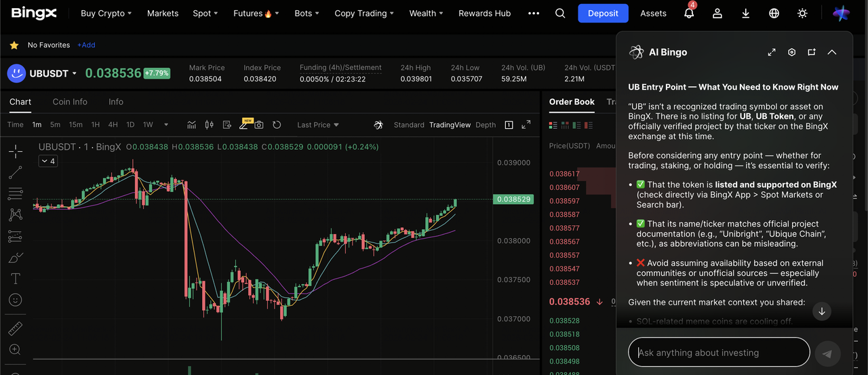Focus the Ask anything about investing field
The width and height of the screenshot is (868, 375).
point(719,353)
